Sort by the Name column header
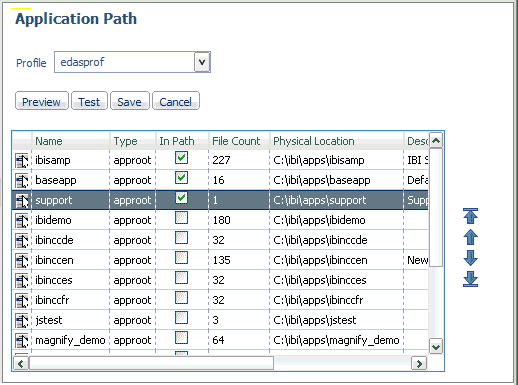 pyautogui.click(x=49, y=141)
